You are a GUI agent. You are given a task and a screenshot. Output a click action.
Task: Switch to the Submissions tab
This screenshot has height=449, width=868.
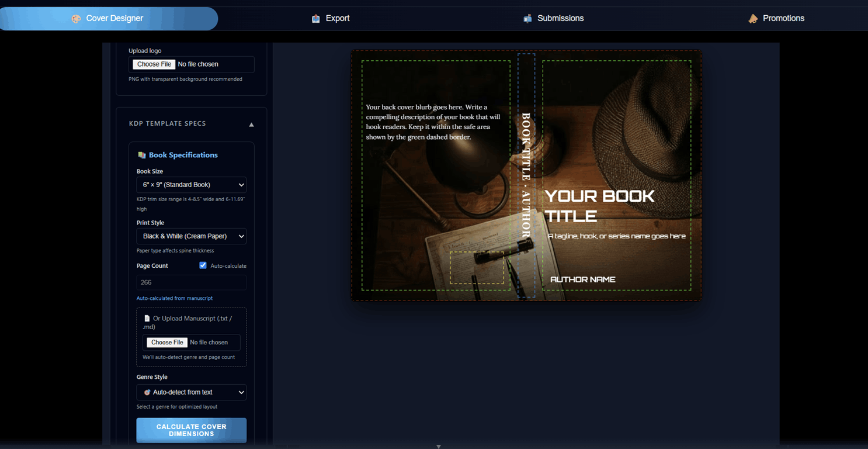pyautogui.click(x=554, y=19)
